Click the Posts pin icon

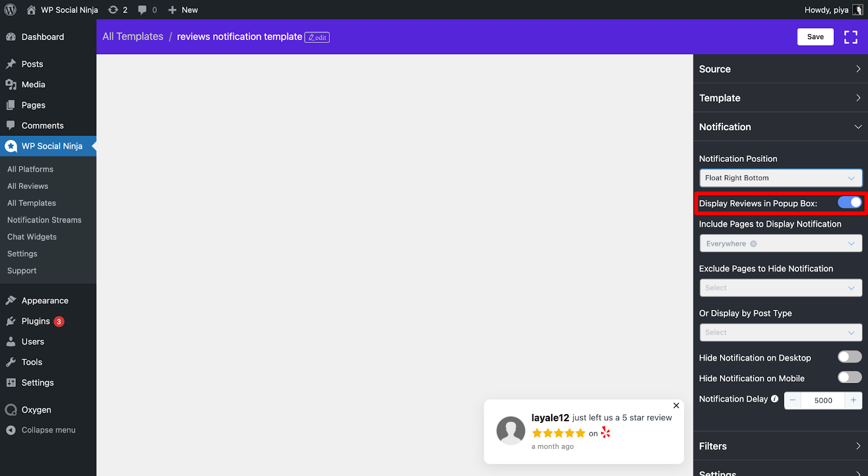click(x=11, y=64)
